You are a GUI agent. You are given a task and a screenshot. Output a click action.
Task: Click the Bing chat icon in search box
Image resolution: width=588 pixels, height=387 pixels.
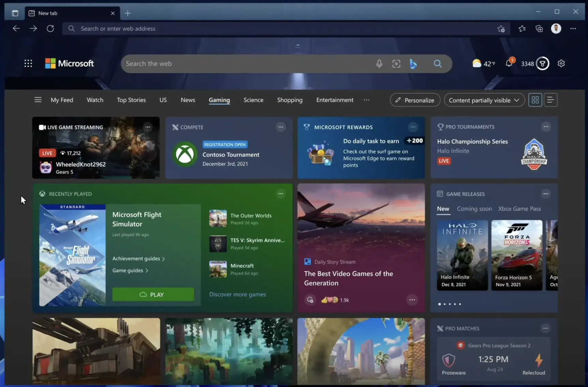click(x=413, y=64)
